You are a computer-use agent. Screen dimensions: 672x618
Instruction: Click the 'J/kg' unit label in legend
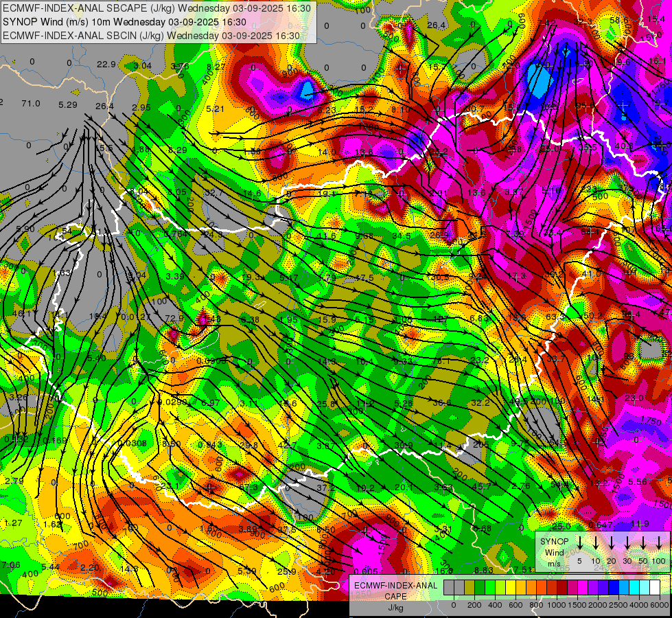(395, 608)
